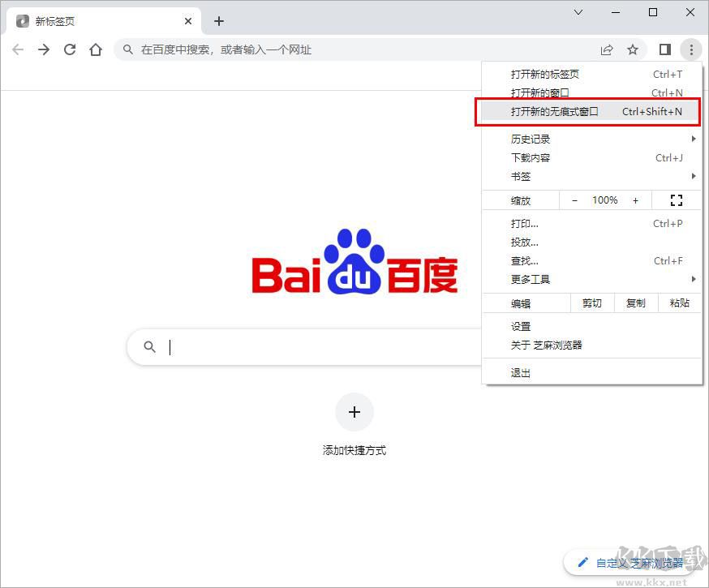Expand the 更多工具 submenu
Screen dimensions: 709x588
click(x=592, y=279)
